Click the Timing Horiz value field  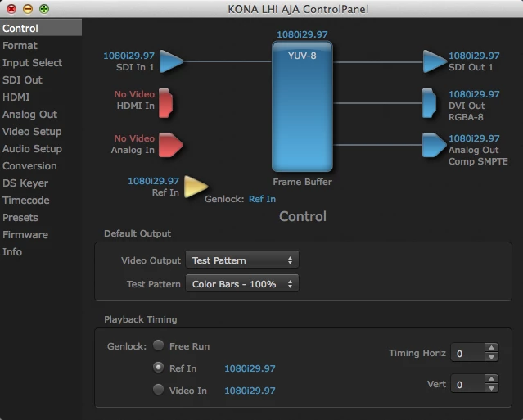point(467,353)
